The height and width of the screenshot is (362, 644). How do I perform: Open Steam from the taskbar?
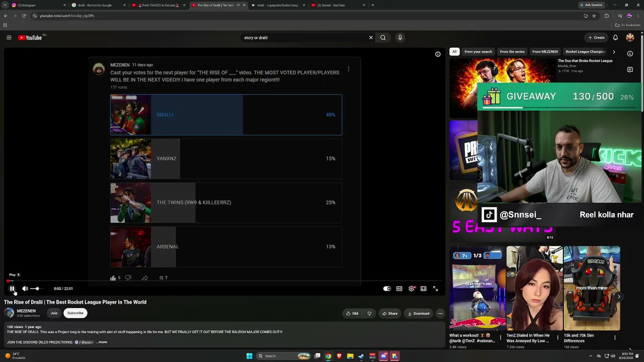click(x=361, y=356)
